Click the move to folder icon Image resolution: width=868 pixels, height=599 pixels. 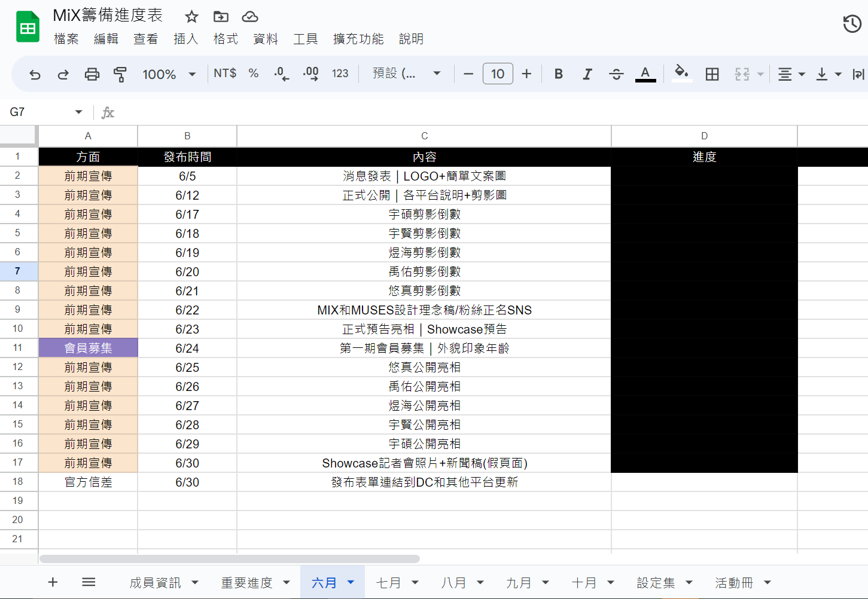[x=221, y=17]
